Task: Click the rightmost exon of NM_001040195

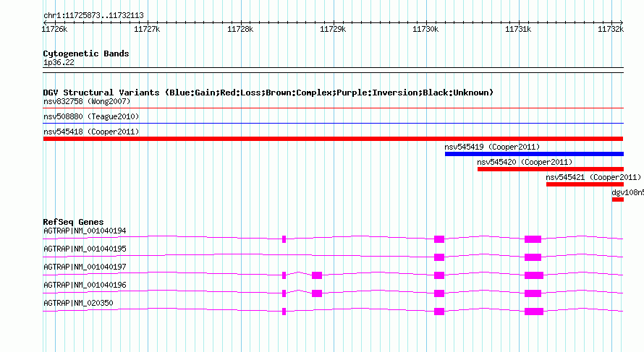Action: point(533,257)
